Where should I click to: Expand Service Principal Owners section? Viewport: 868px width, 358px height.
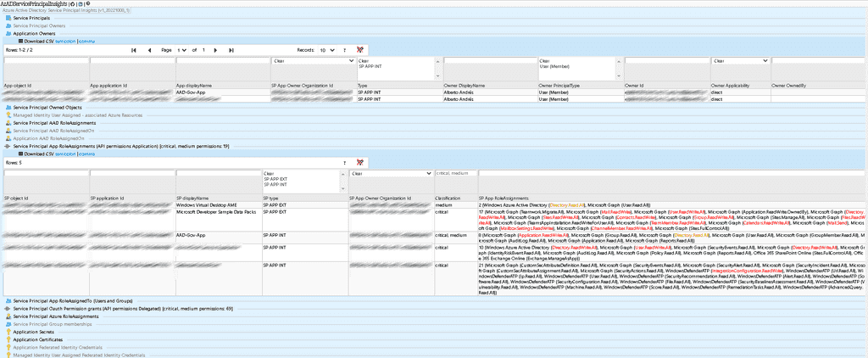point(39,25)
